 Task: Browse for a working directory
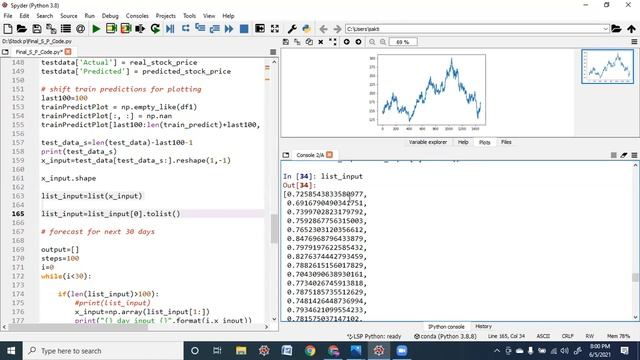pyautogui.click(x=616, y=29)
